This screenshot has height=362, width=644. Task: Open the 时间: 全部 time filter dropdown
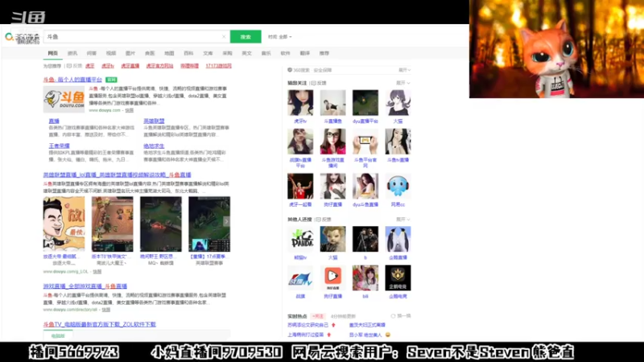tap(279, 37)
